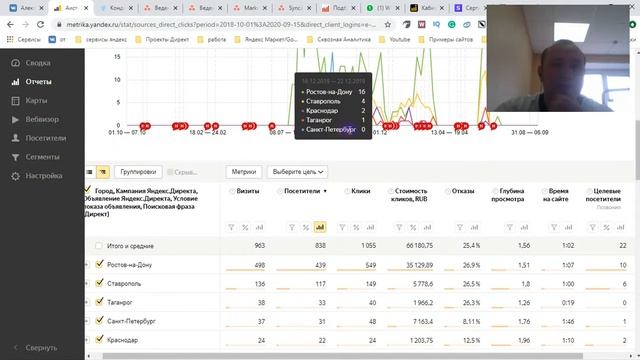Switch to tree view icon
Viewport: 640px width, 360px height.
point(103,172)
